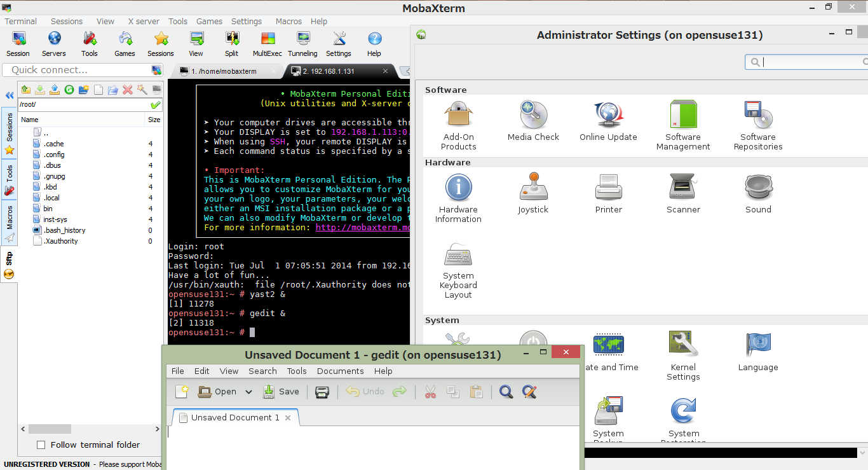Click the Help toolbar icon in MobaXterm
Image resolution: width=868 pixels, height=470 pixels.
(374, 44)
